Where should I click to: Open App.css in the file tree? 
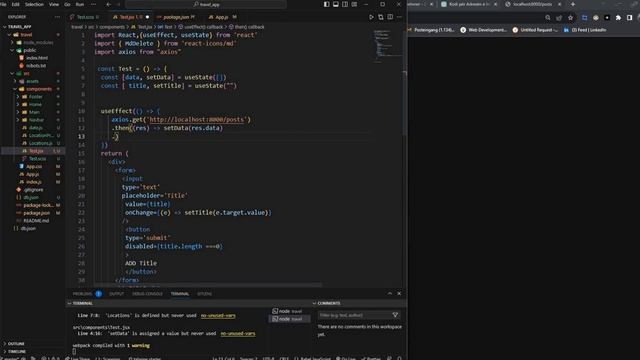[x=34, y=167]
